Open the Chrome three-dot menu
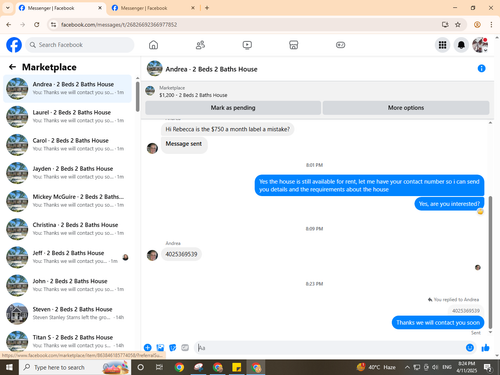500x375 pixels. (x=491, y=24)
